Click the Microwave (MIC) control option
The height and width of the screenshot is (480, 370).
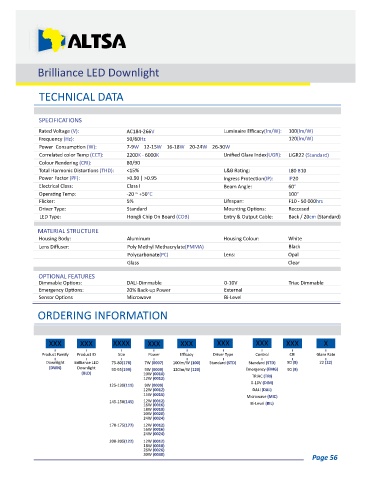262,397
